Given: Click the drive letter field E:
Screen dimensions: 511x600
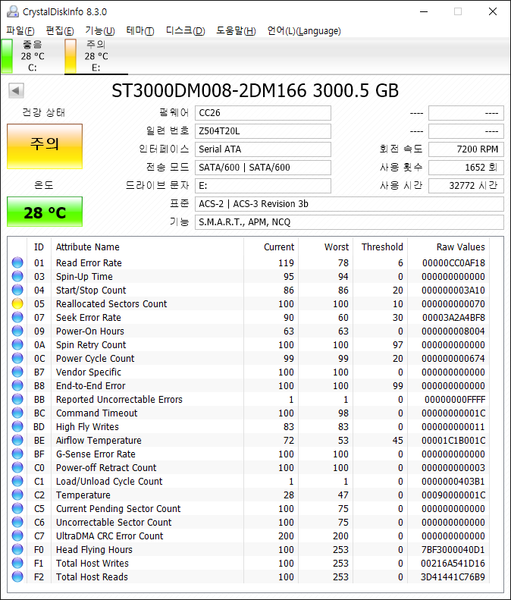Looking at the screenshot, I should (x=263, y=186).
